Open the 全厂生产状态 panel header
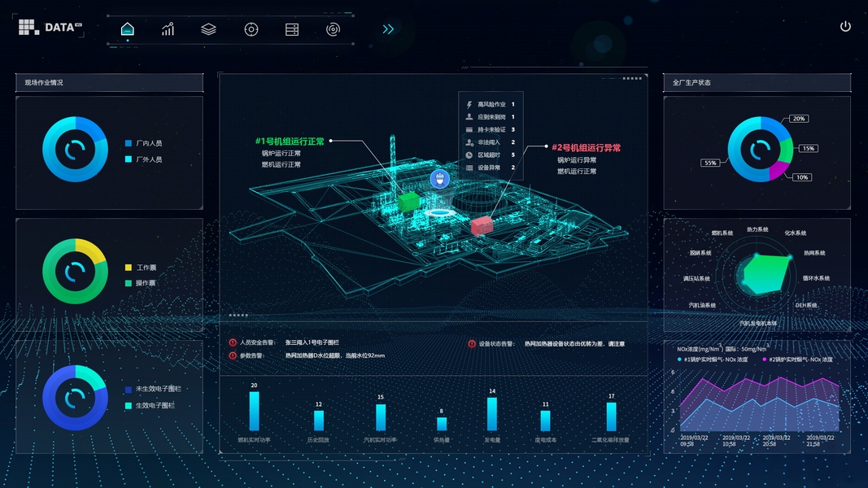Image resolution: width=868 pixels, height=488 pixels. [757, 82]
